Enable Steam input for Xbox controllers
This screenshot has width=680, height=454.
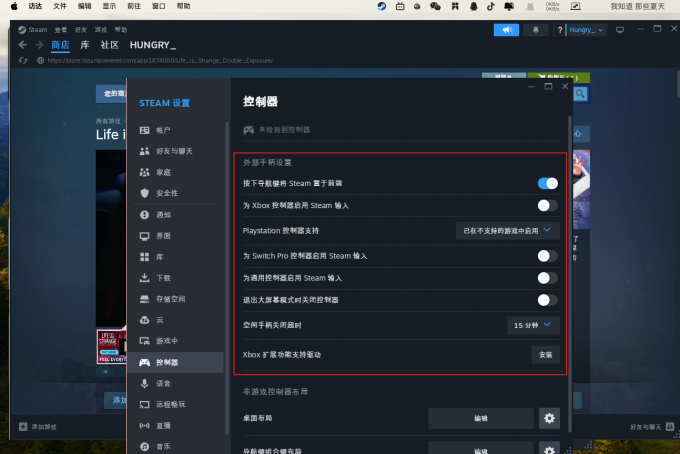tap(547, 206)
